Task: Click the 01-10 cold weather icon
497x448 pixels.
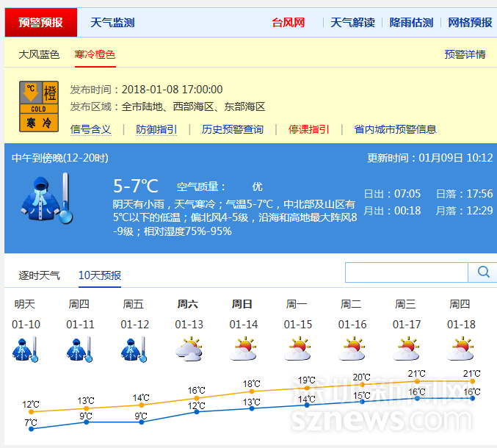Action: click(25, 349)
